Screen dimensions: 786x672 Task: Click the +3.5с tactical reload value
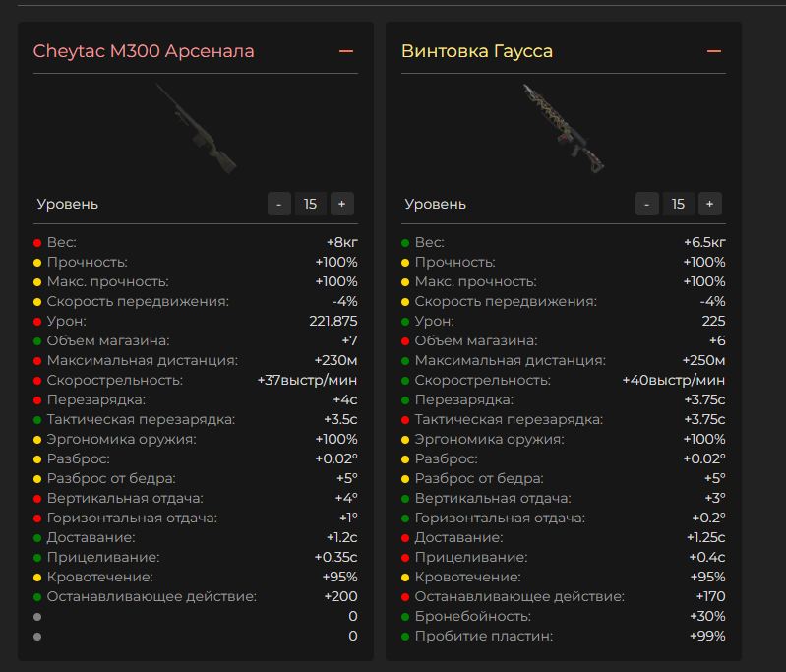pyautogui.click(x=340, y=420)
